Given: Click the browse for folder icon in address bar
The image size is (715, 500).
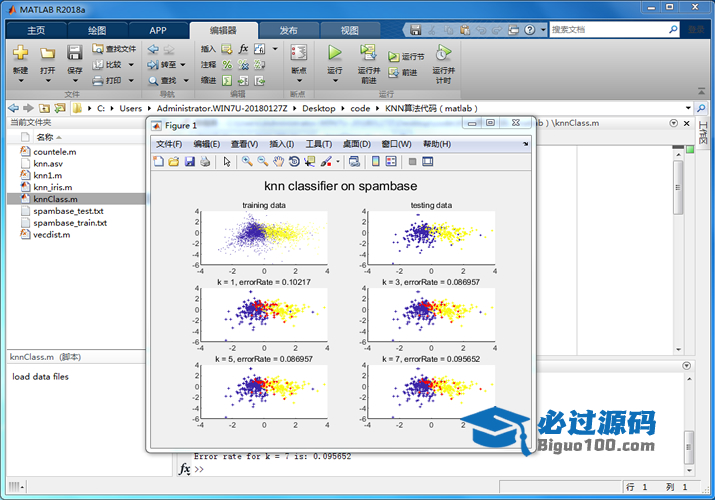Looking at the screenshot, I should pos(60,108).
